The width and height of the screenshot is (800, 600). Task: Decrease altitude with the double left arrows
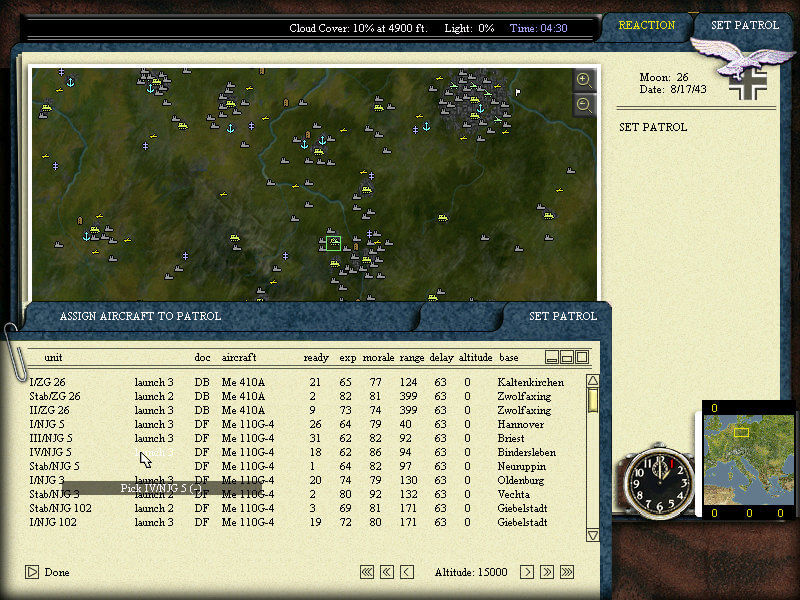(x=387, y=572)
